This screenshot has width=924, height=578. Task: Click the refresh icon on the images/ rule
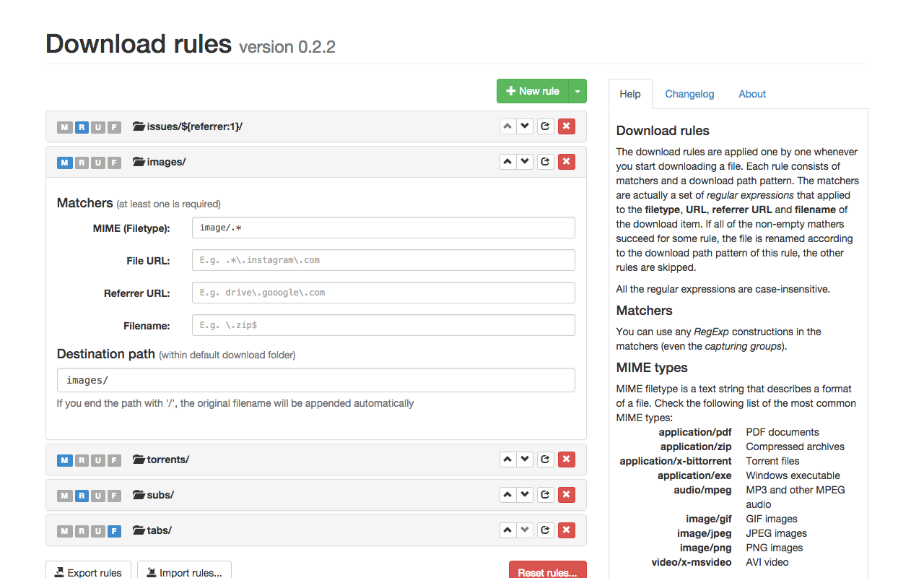point(545,161)
